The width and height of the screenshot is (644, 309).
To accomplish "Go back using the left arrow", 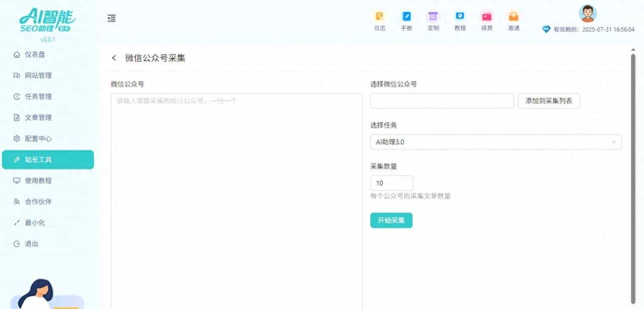I will tap(114, 58).
